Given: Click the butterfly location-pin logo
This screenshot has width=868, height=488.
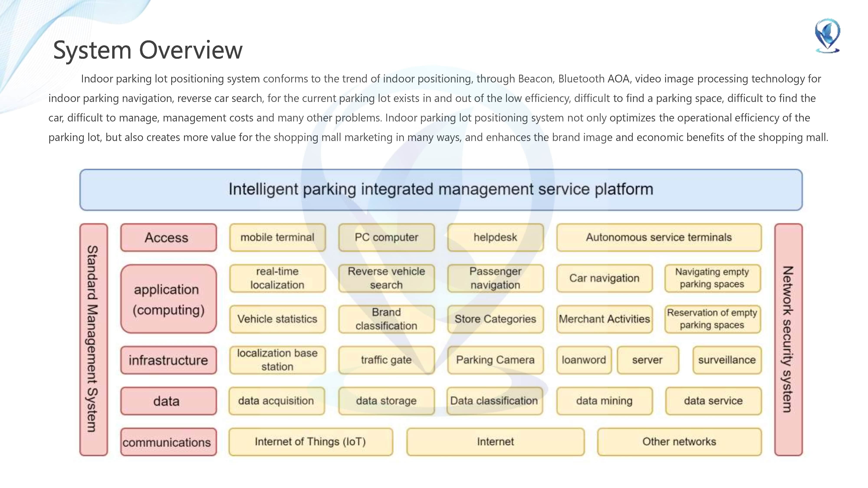Looking at the screenshot, I should tap(827, 36).
